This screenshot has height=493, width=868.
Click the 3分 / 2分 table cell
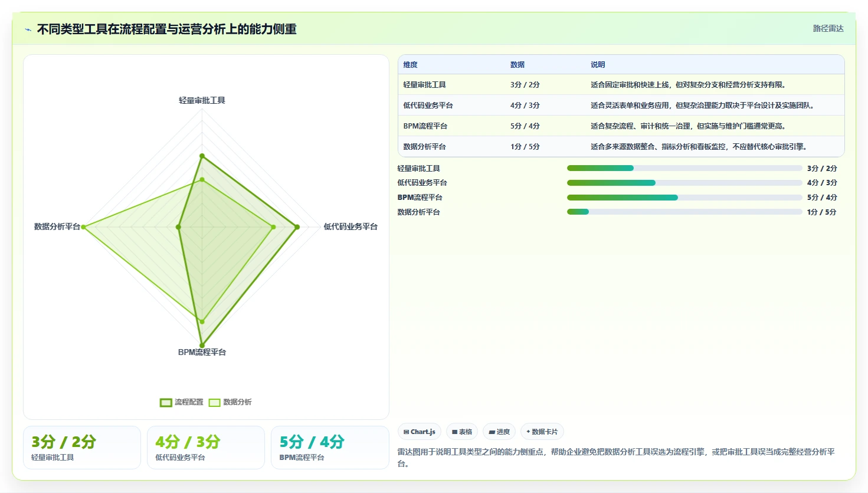525,85
